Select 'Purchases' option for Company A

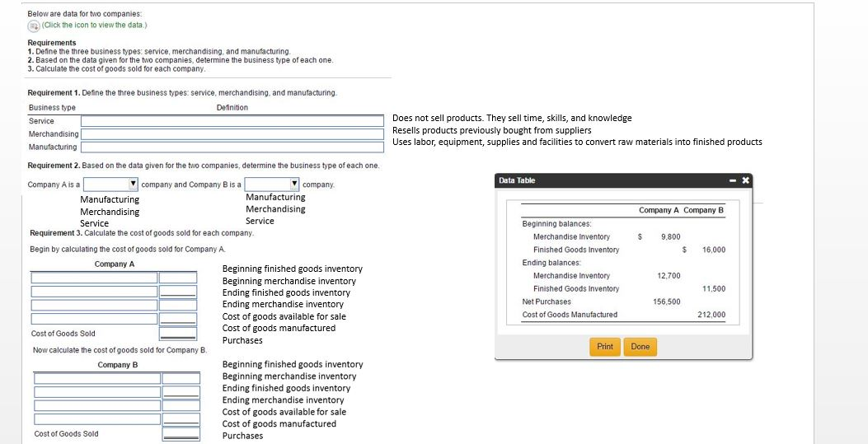242,340
